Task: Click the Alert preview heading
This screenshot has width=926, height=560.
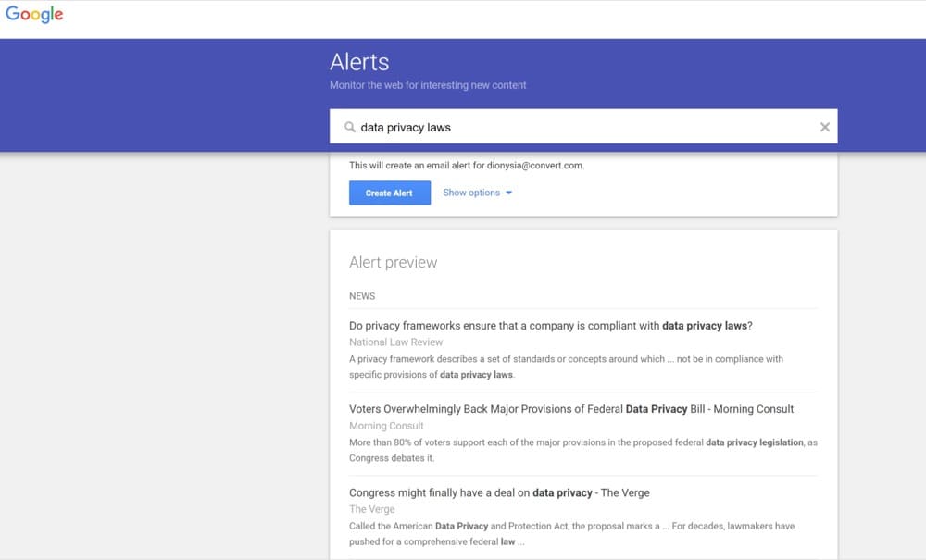Action: click(x=393, y=262)
